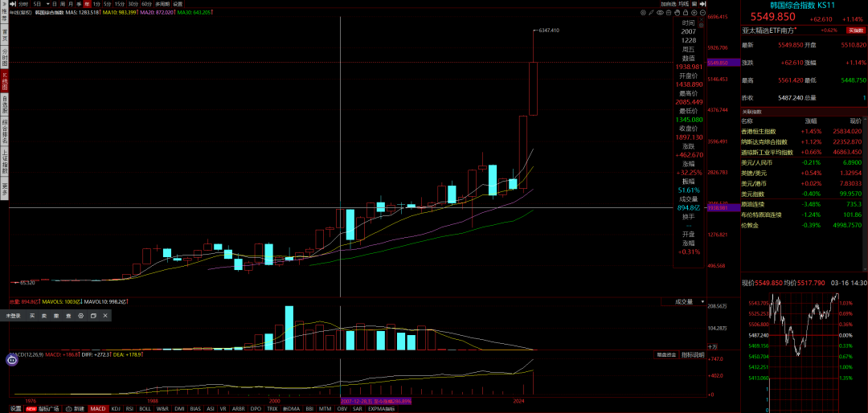Open K线图 in left sidebar
This screenshot has width=868, height=413.
point(5,82)
